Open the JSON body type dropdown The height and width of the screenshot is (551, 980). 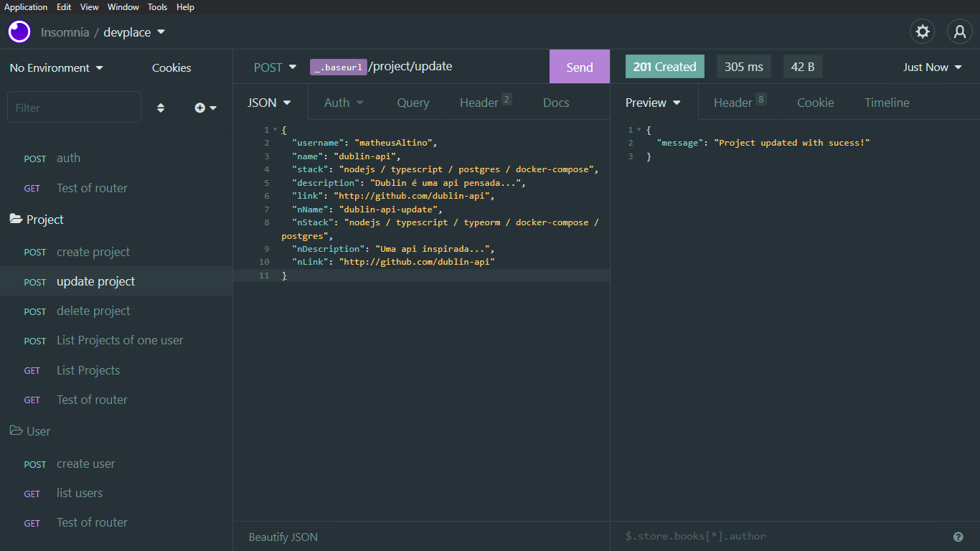pos(270,103)
